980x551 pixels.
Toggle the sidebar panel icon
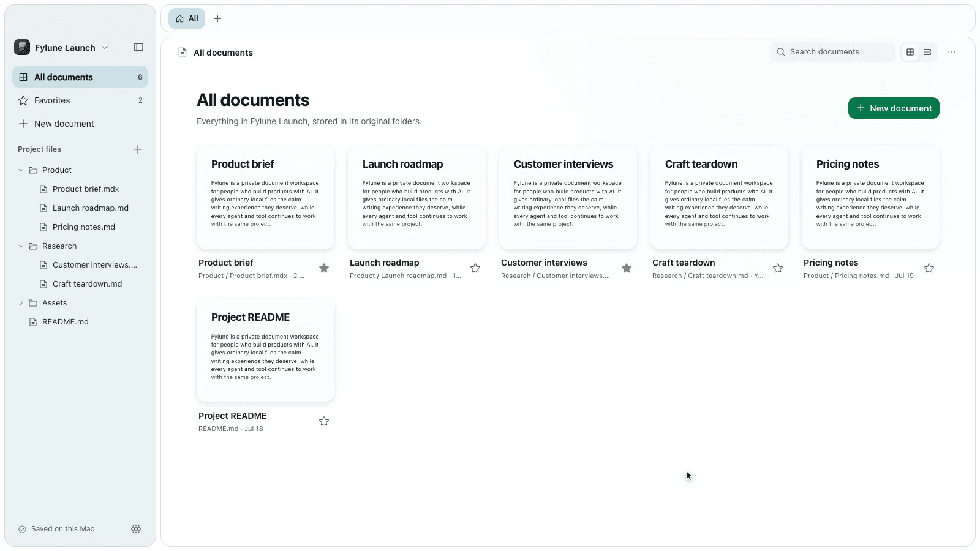click(x=138, y=47)
